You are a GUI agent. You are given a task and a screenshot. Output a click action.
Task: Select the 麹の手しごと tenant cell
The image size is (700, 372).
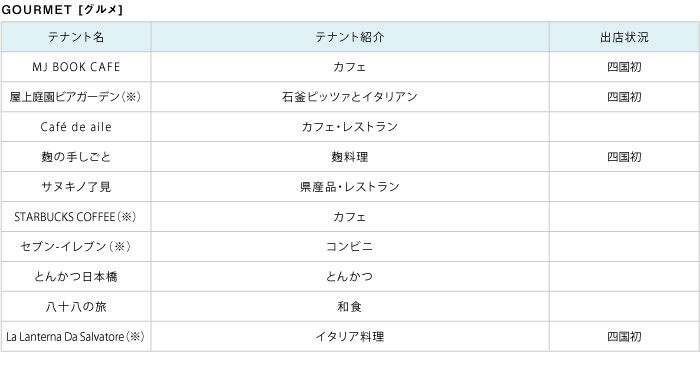click(76, 157)
